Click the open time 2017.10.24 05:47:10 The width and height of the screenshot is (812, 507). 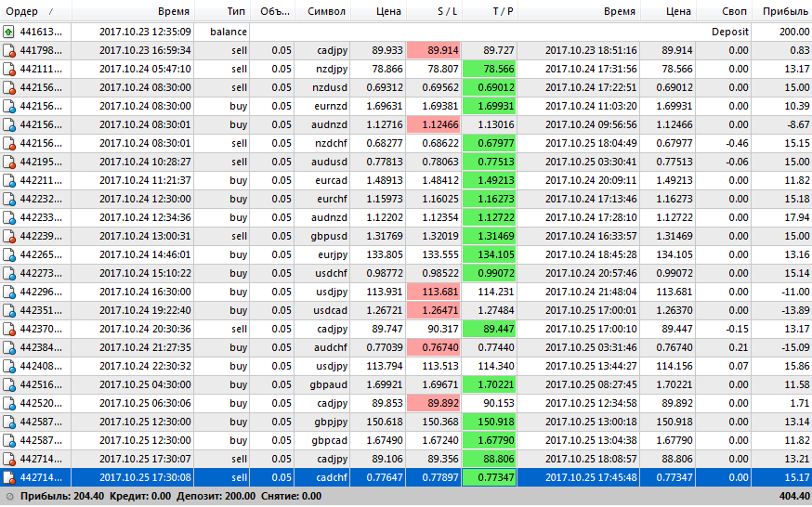coord(145,70)
